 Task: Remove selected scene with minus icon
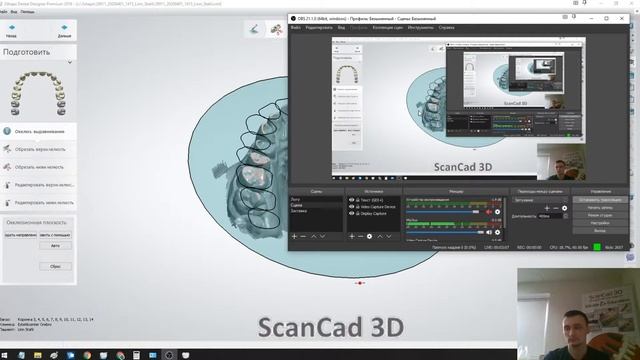pos(303,236)
